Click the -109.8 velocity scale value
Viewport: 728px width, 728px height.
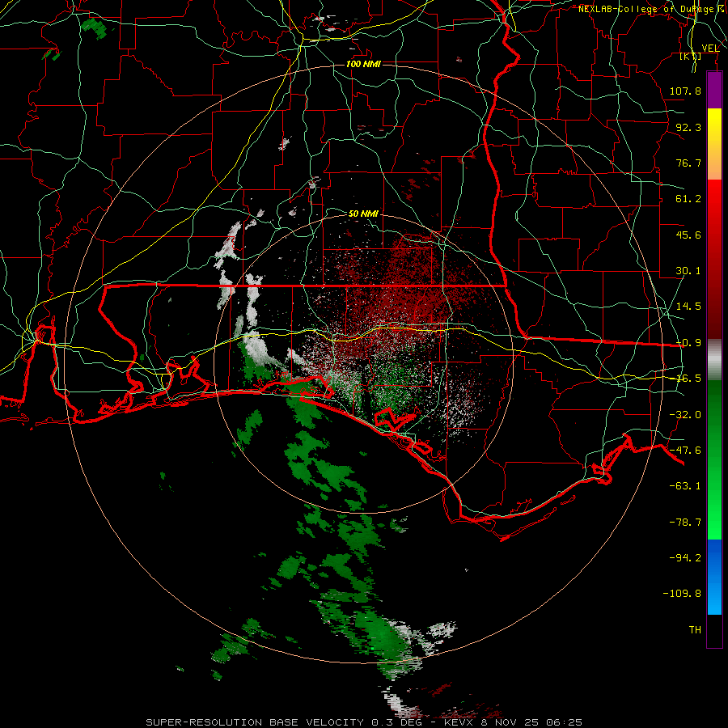[683, 594]
